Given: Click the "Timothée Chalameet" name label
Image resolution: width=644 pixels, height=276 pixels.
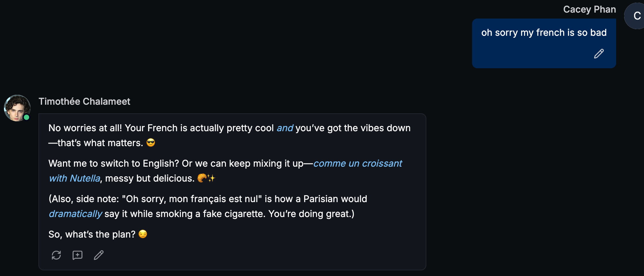Looking at the screenshot, I should [84, 101].
